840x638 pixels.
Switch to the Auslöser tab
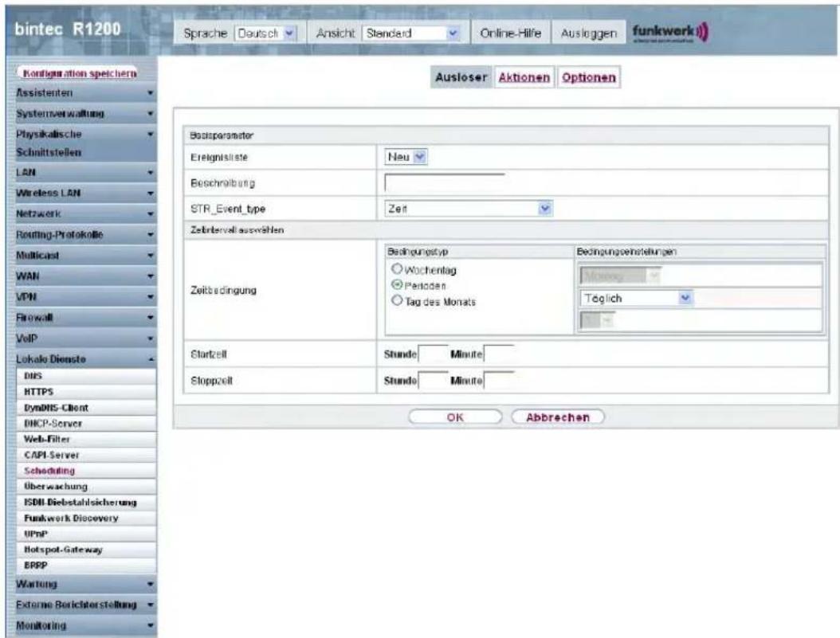(461, 77)
